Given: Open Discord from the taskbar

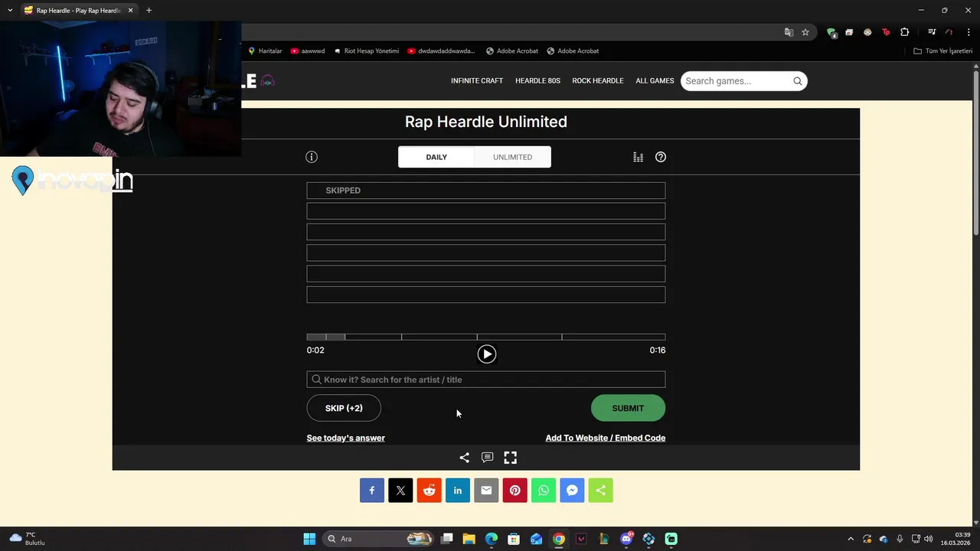Looking at the screenshot, I should pyautogui.click(x=626, y=539).
